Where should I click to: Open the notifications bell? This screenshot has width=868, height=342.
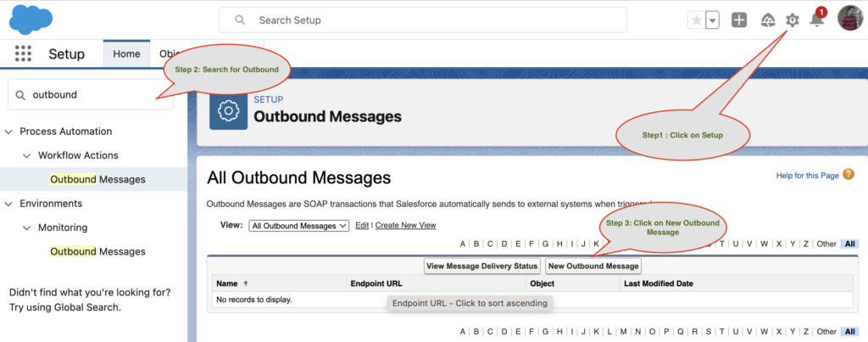point(817,20)
